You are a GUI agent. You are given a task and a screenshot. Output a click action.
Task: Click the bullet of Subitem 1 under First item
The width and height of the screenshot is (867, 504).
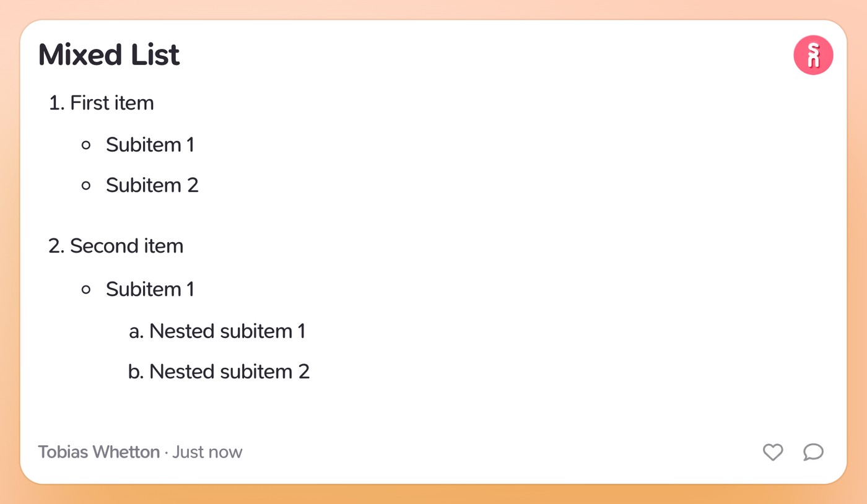pyautogui.click(x=86, y=145)
